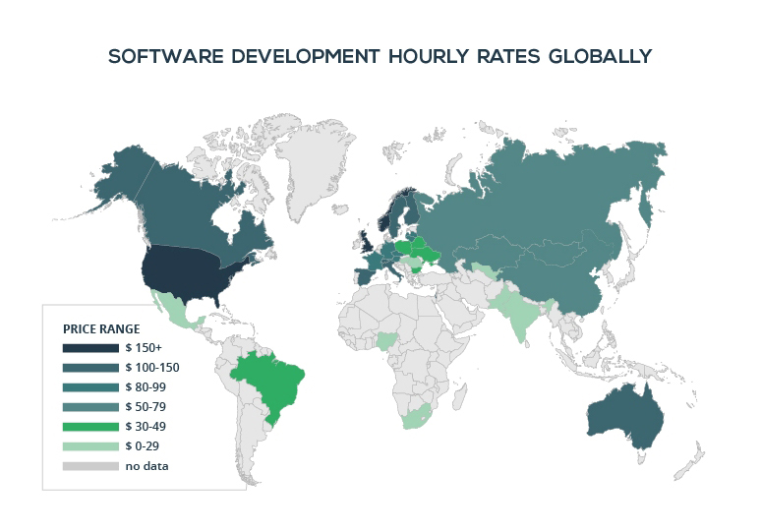
Task: Click the PRICE RANGE legend heading
Action: point(101,328)
